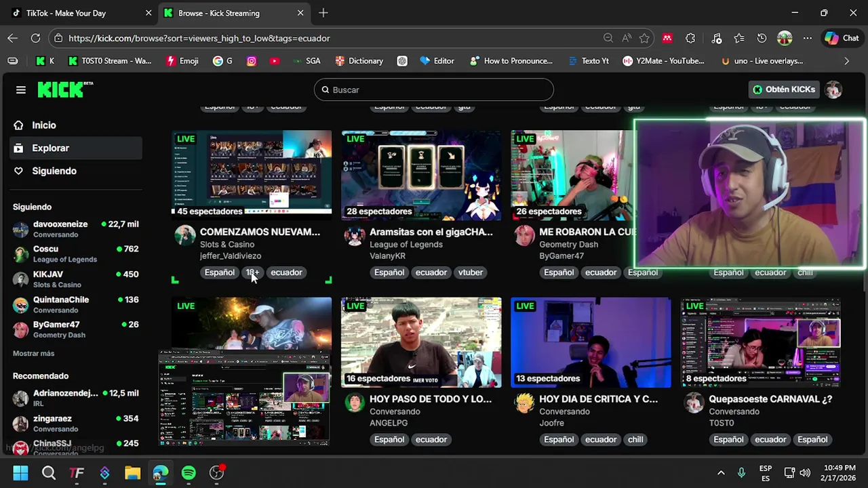Screen dimensions: 868x488
Task: Expand the bookmarks bar overflow chevron
Action: pyautogui.click(x=846, y=61)
